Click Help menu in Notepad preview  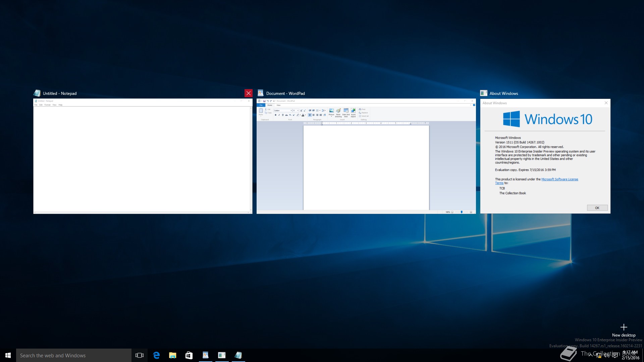click(x=60, y=105)
